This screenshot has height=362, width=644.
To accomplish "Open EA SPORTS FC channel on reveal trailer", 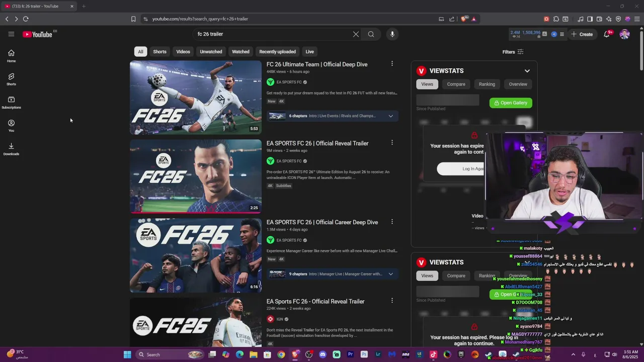I will (x=289, y=161).
